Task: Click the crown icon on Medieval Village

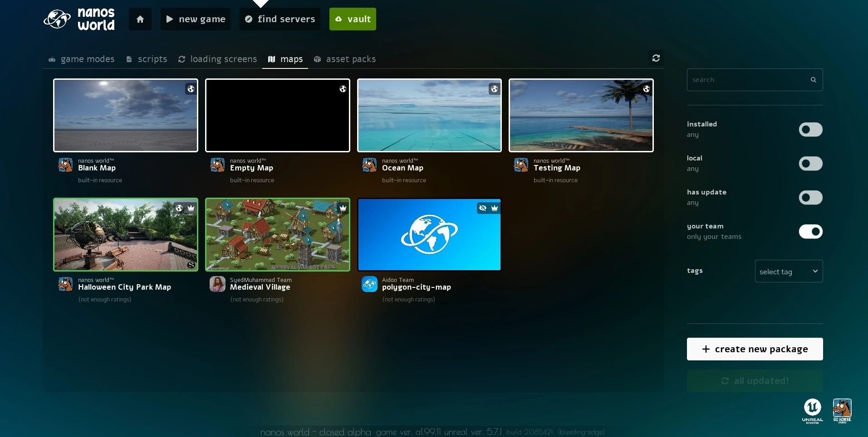Action: click(x=343, y=208)
